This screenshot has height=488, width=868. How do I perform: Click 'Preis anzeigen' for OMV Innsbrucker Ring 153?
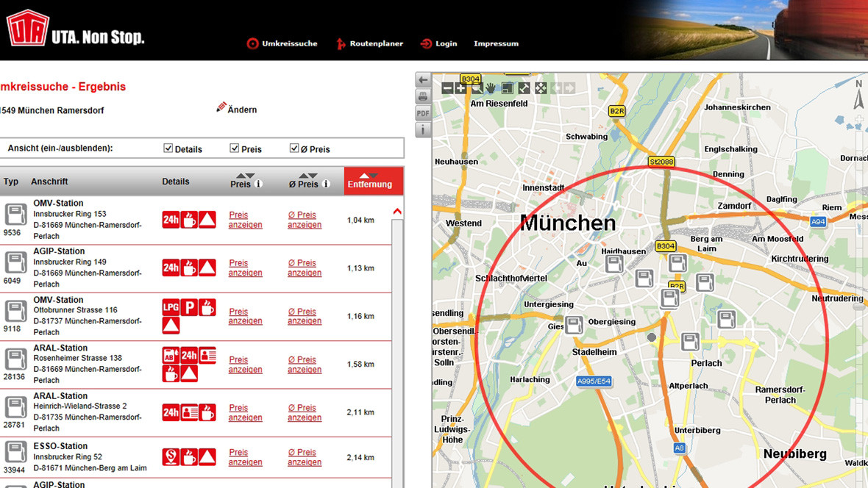(245, 220)
